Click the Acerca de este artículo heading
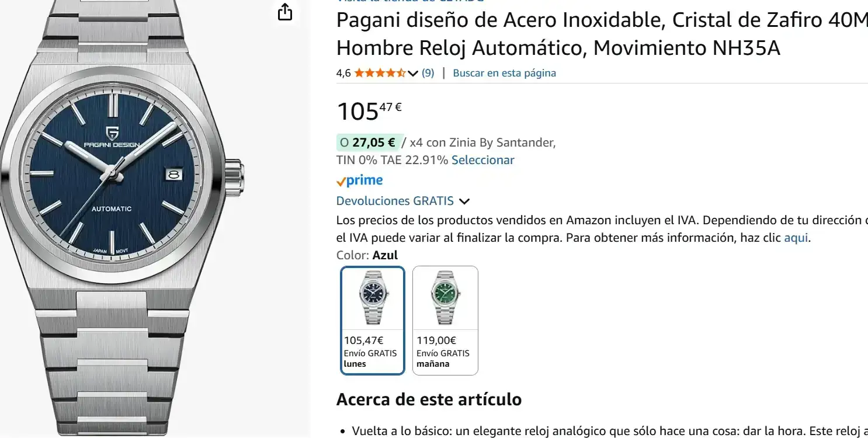The height and width of the screenshot is (438, 868). [x=429, y=399]
